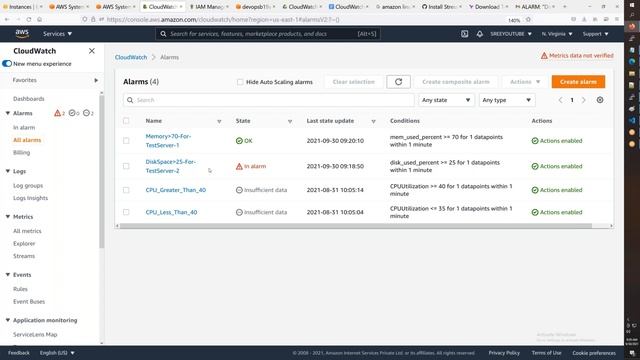
Task: Open Event Buses in the sidebar
Action: point(29,302)
